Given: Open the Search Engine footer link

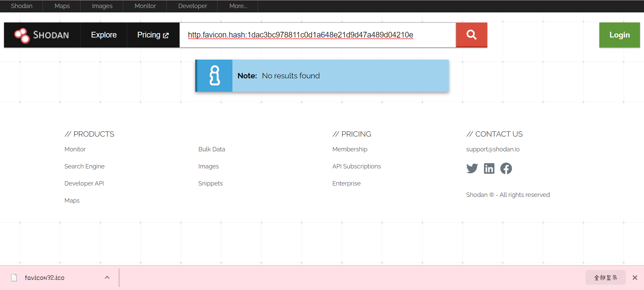Looking at the screenshot, I should point(85,166).
